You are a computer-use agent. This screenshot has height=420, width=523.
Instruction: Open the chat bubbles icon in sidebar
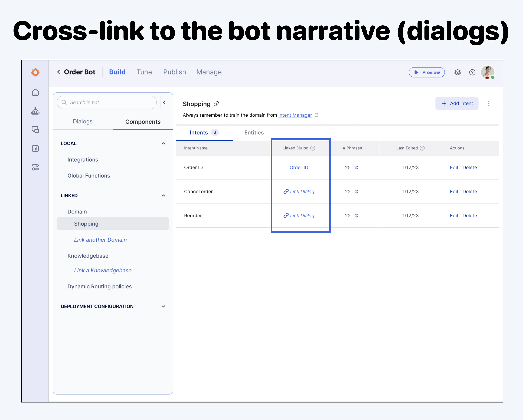coord(35,130)
